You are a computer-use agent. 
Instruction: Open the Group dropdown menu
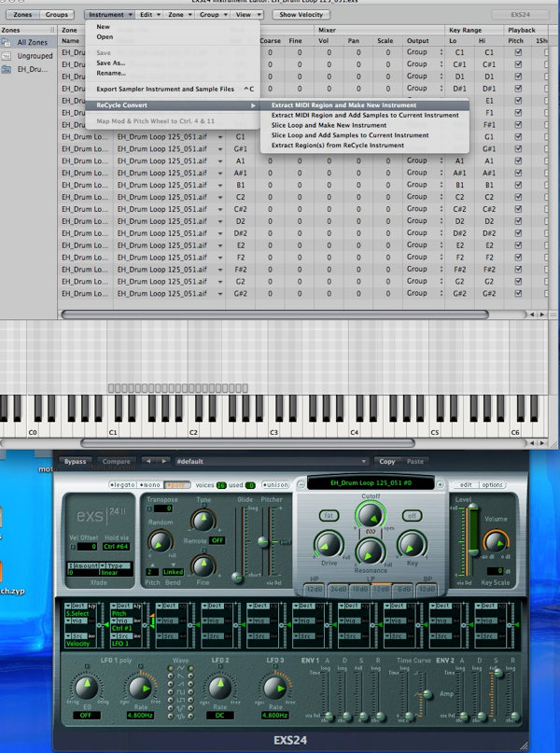click(x=213, y=15)
